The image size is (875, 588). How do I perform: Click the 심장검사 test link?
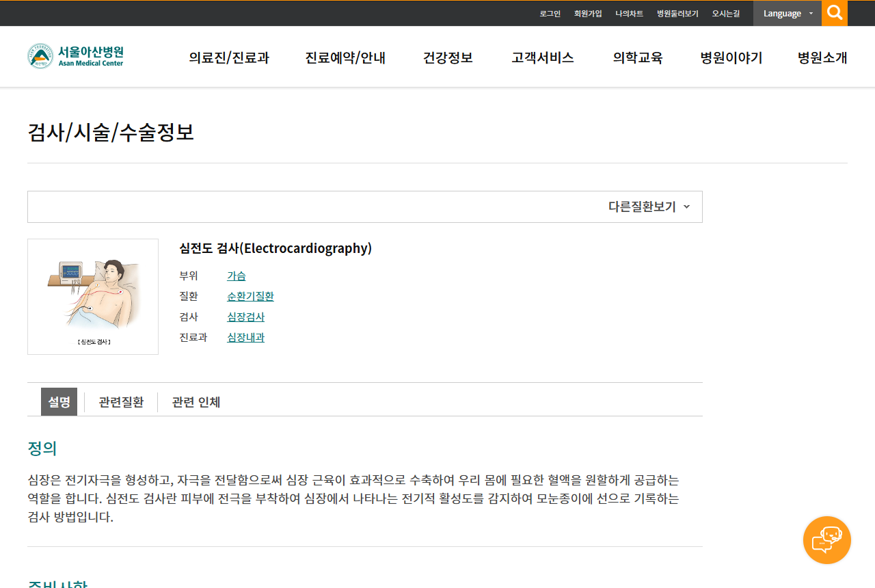tap(245, 317)
